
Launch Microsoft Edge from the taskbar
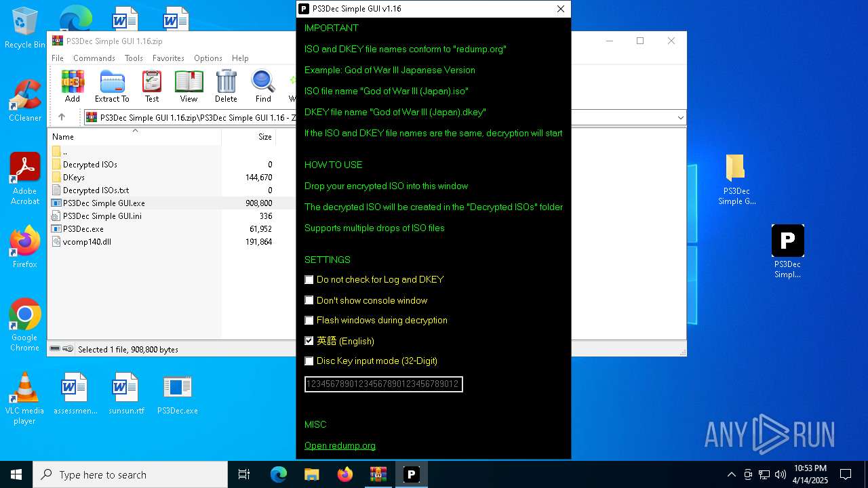tap(279, 474)
